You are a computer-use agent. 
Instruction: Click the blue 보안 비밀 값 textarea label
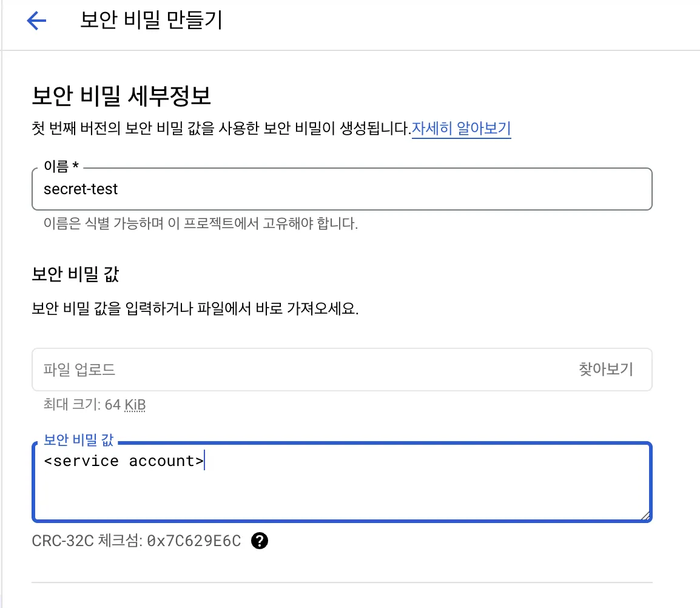point(79,441)
